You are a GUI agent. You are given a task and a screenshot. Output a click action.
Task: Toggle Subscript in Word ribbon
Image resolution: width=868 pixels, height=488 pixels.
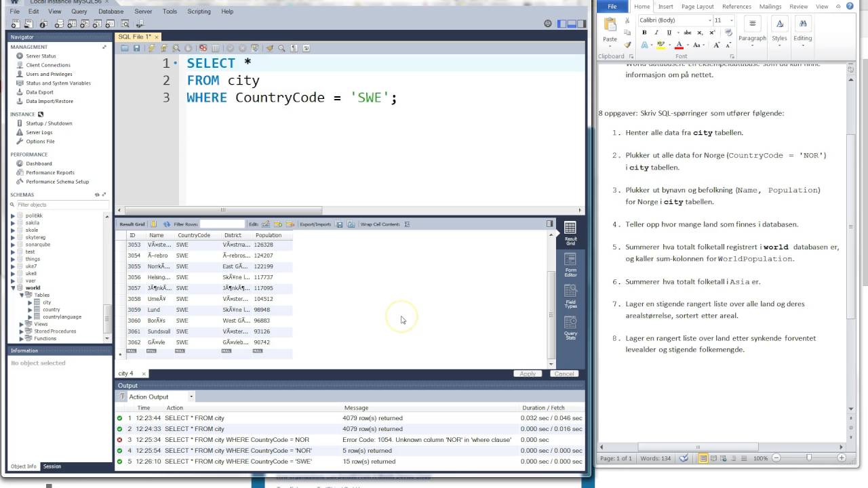700,32
